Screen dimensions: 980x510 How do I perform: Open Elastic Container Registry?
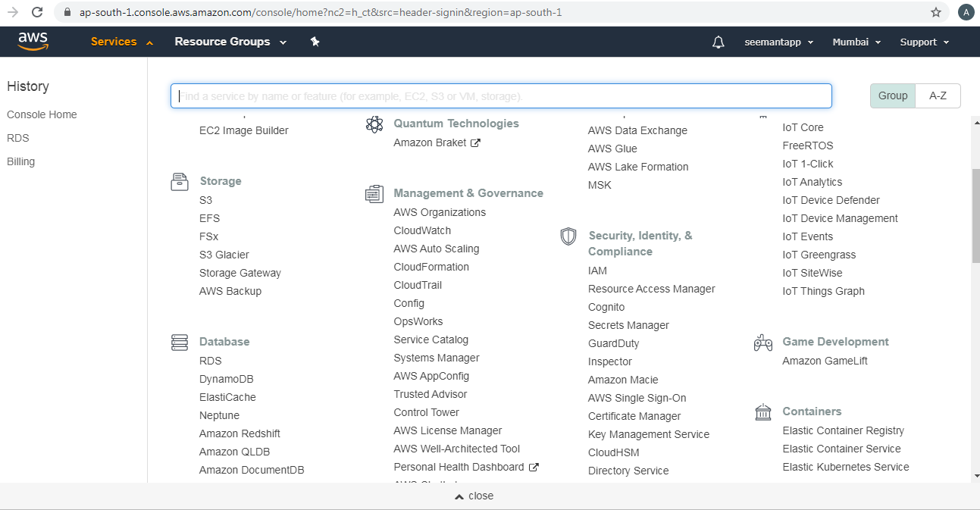point(843,430)
